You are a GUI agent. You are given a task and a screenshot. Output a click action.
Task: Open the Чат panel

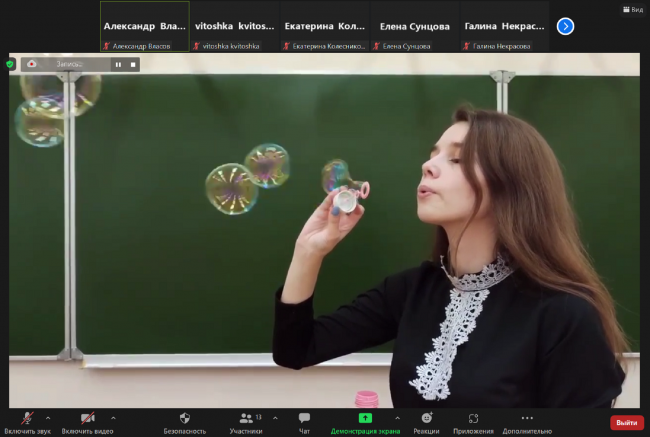304,423
